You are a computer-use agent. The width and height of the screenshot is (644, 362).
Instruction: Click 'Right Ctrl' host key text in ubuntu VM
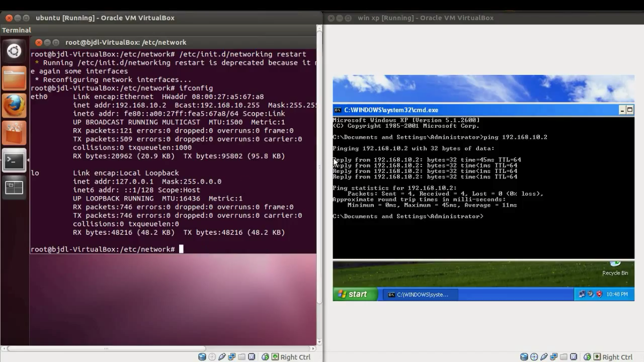[x=295, y=357]
